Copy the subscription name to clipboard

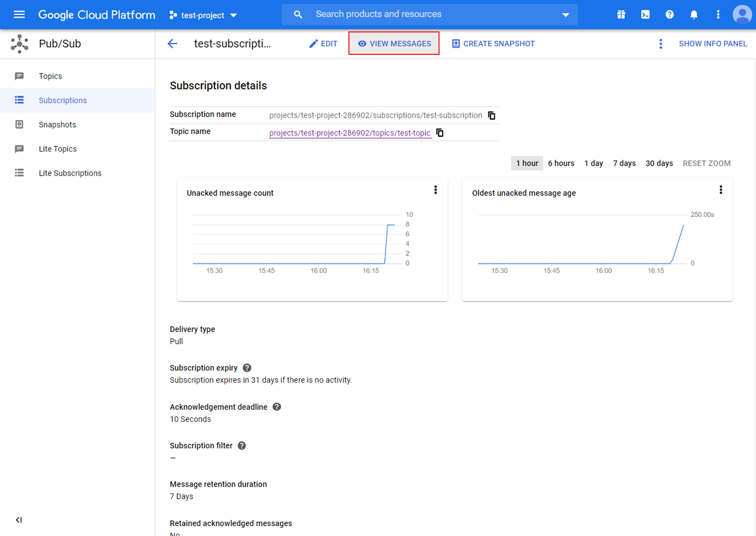coord(492,116)
